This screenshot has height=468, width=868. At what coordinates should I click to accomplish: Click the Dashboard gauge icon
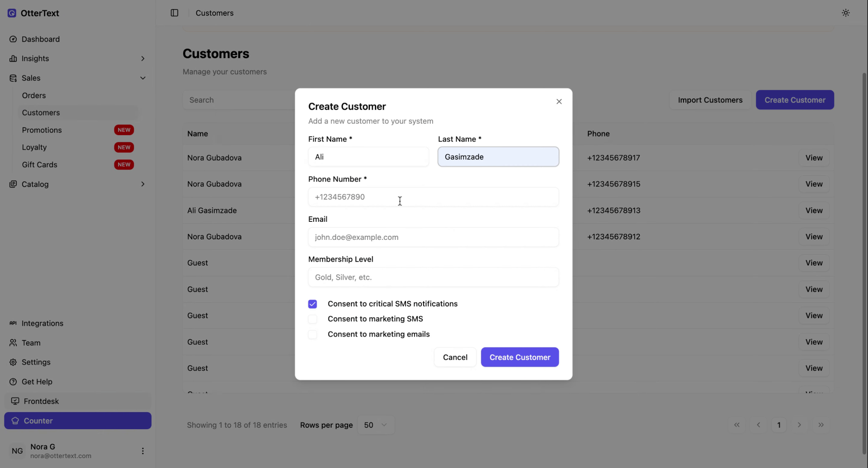(x=13, y=39)
